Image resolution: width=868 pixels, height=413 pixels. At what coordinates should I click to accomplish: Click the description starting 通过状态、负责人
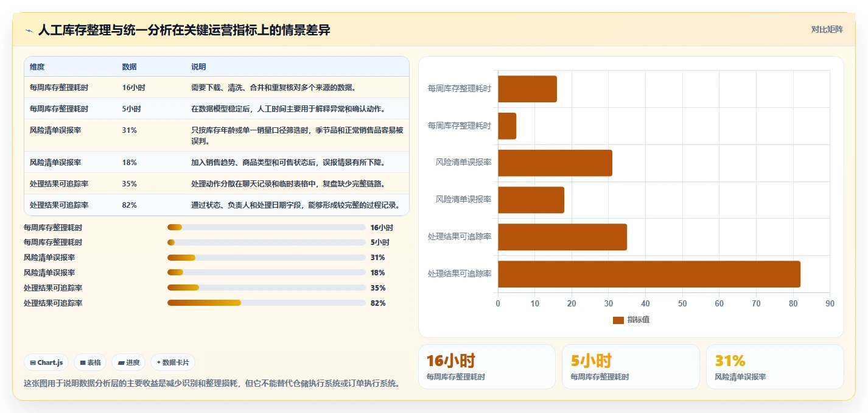tap(296, 205)
